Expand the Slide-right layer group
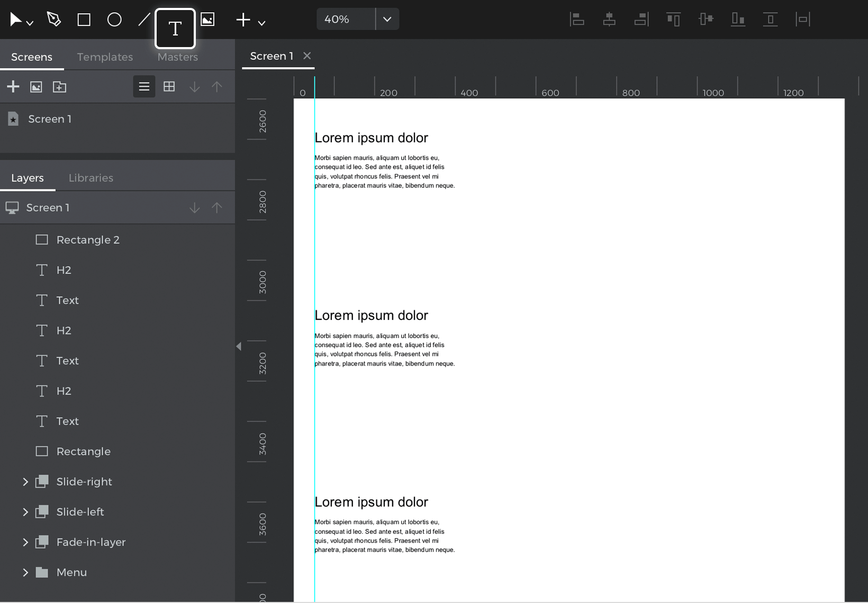Viewport: 868px width, 603px height. [25, 482]
